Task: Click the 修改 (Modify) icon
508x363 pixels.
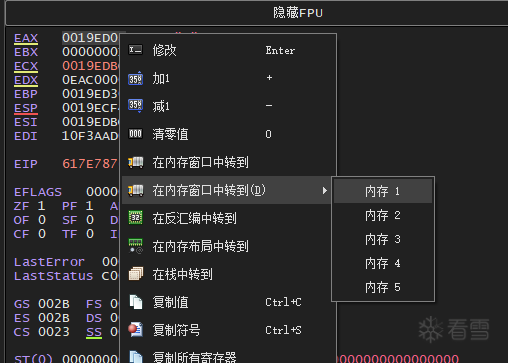Action: pyautogui.click(x=135, y=50)
